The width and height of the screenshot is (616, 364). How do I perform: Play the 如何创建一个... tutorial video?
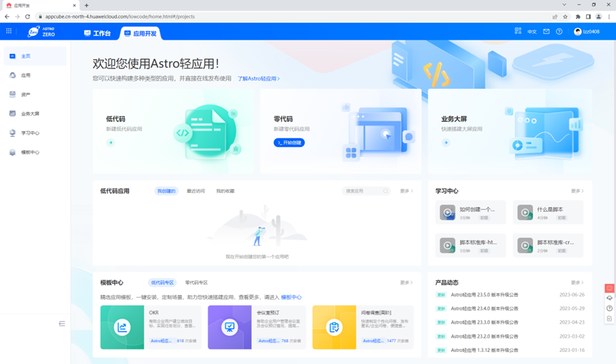pos(448,212)
